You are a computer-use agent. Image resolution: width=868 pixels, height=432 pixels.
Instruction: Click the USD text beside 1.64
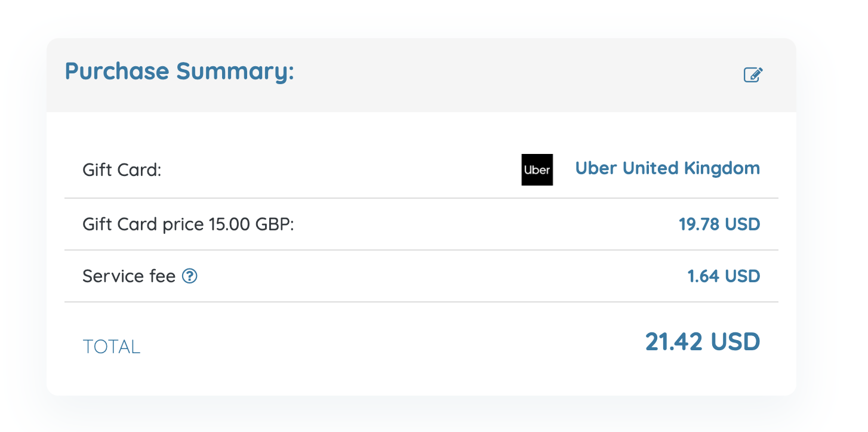coord(742,276)
